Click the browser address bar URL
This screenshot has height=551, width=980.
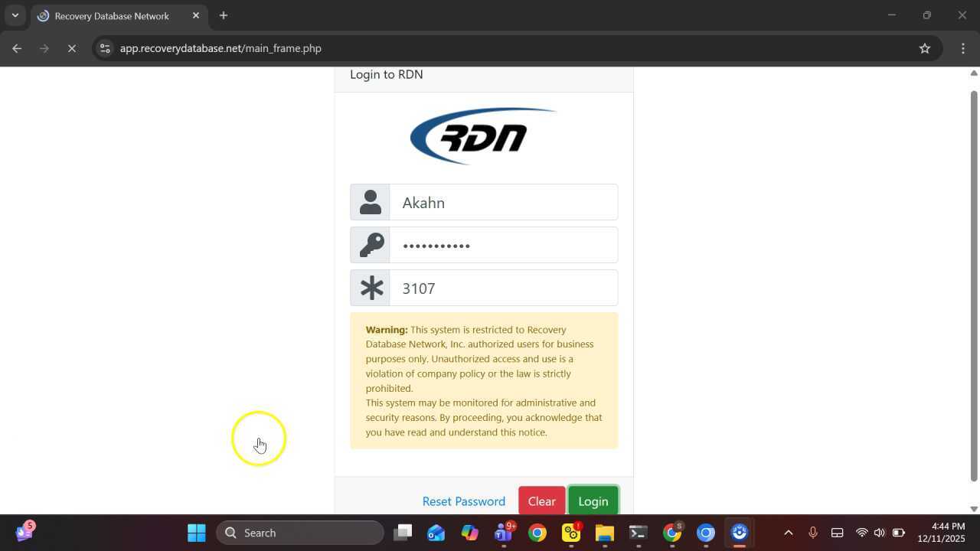(220, 48)
